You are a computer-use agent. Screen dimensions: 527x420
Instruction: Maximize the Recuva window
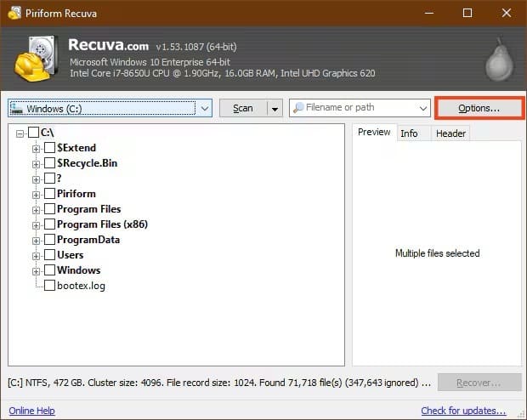coord(467,13)
